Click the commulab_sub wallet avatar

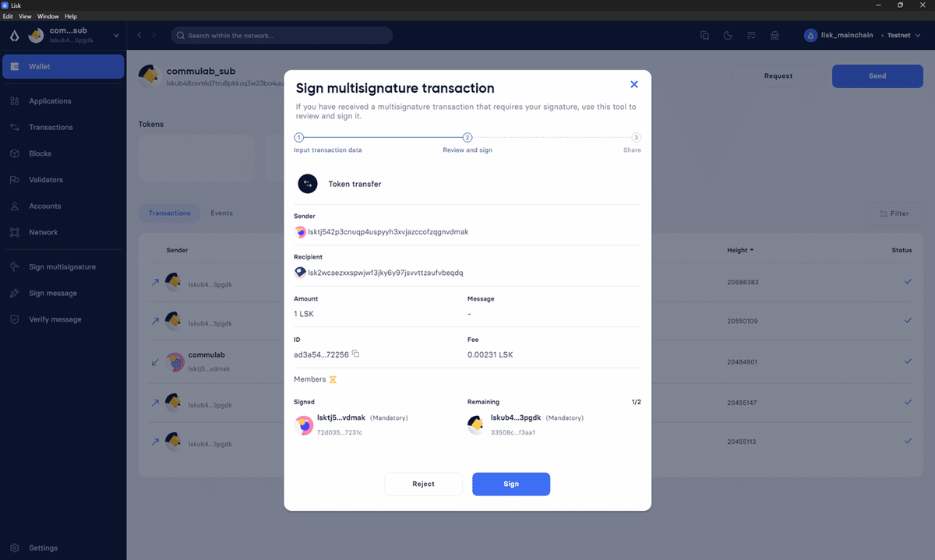[150, 76]
